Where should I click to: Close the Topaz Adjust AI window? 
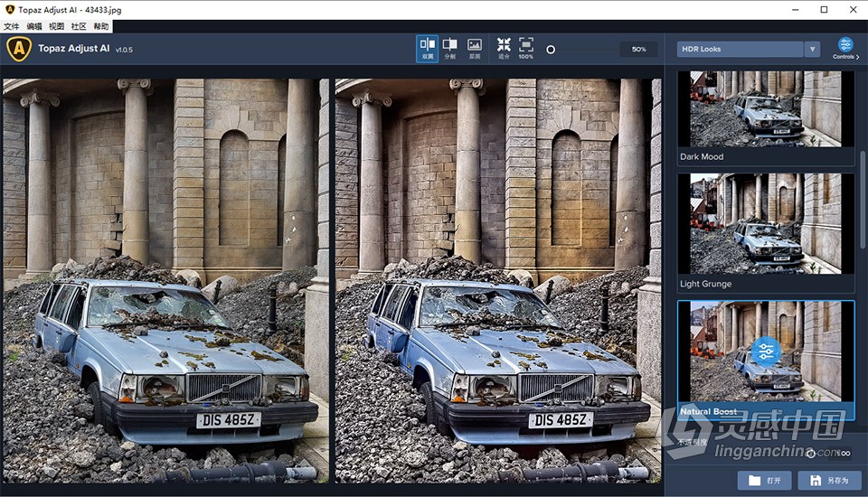[853, 9]
